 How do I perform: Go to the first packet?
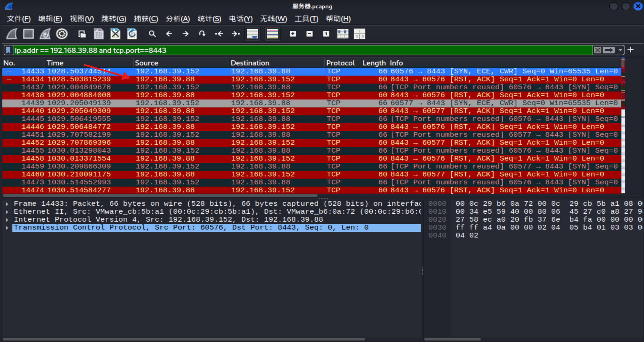click(219, 34)
